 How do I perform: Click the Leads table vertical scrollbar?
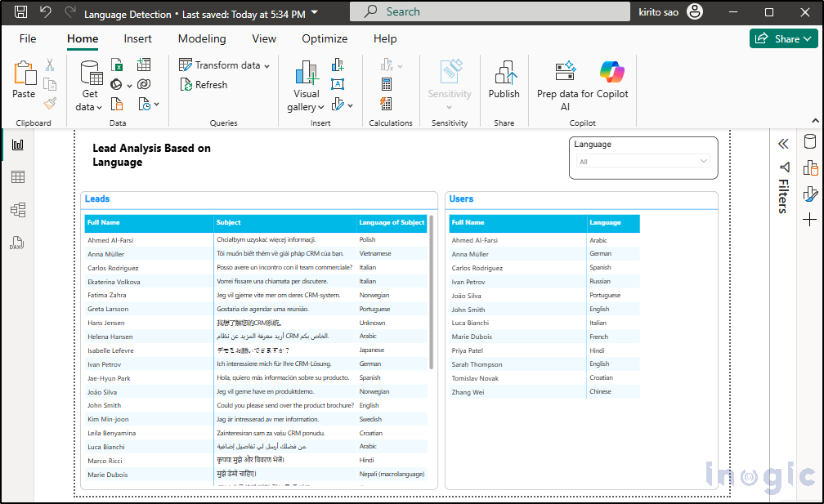pos(432,292)
